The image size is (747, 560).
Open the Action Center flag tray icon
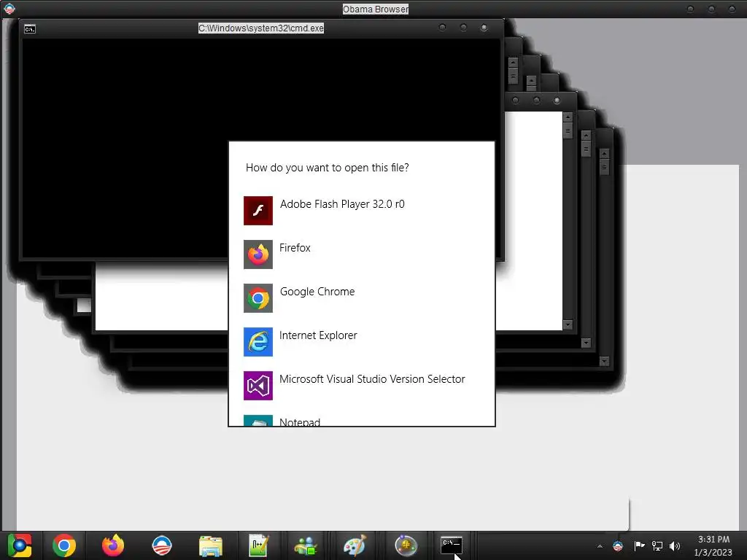click(639, 546)
